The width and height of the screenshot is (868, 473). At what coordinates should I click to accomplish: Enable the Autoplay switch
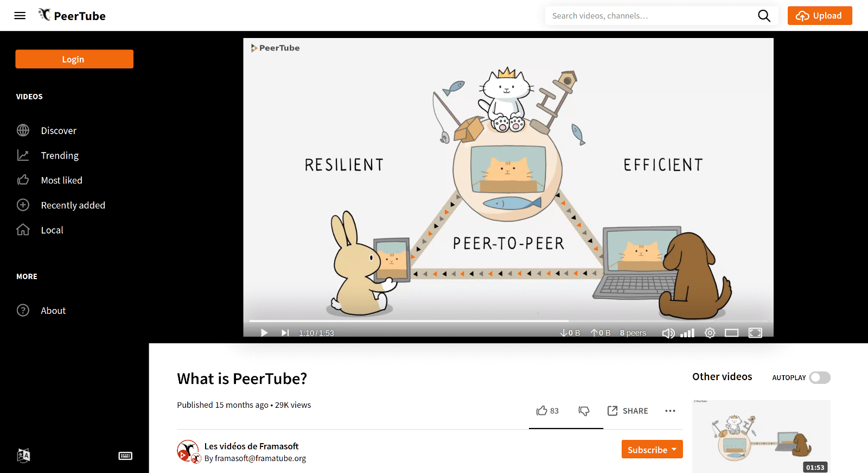tap(819, 377)
